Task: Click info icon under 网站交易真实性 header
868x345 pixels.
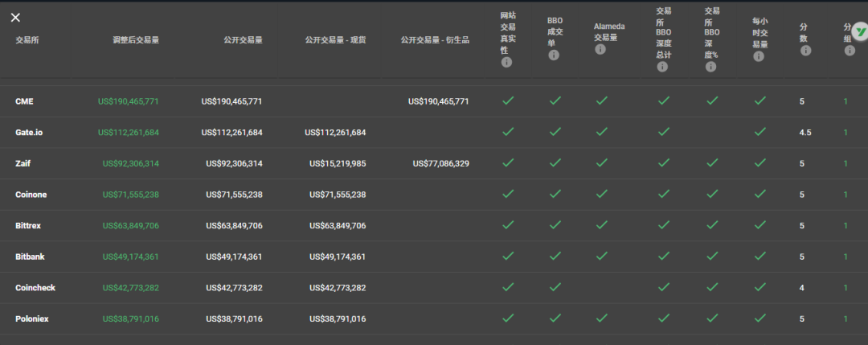Action: [x=506, y=63]
